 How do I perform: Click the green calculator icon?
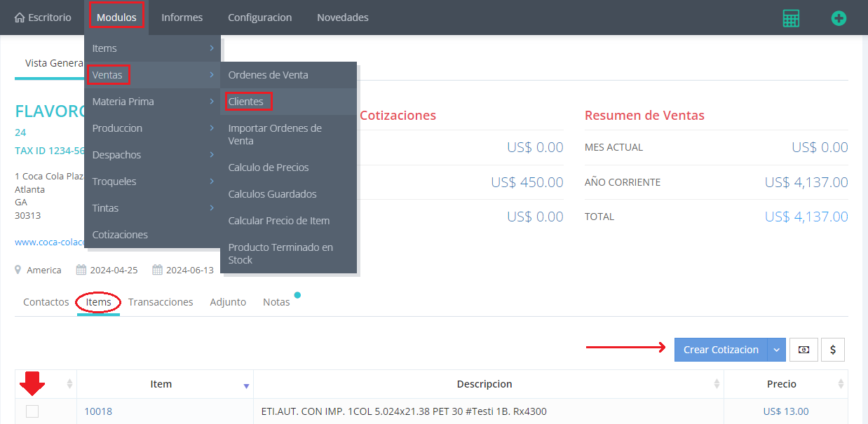(x=791, y=18)
